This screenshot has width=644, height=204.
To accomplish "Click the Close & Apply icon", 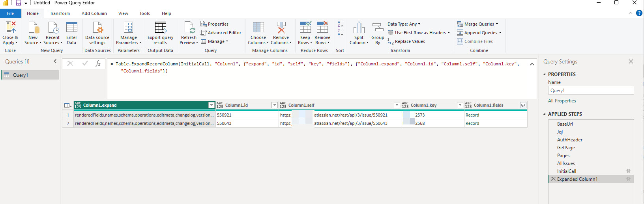I will (x=11, y=27).
